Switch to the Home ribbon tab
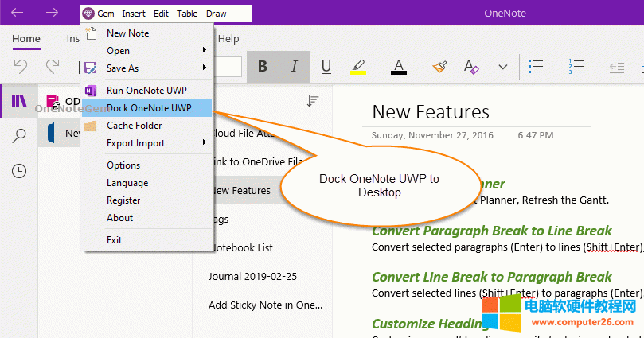 (x=26, y=39)
